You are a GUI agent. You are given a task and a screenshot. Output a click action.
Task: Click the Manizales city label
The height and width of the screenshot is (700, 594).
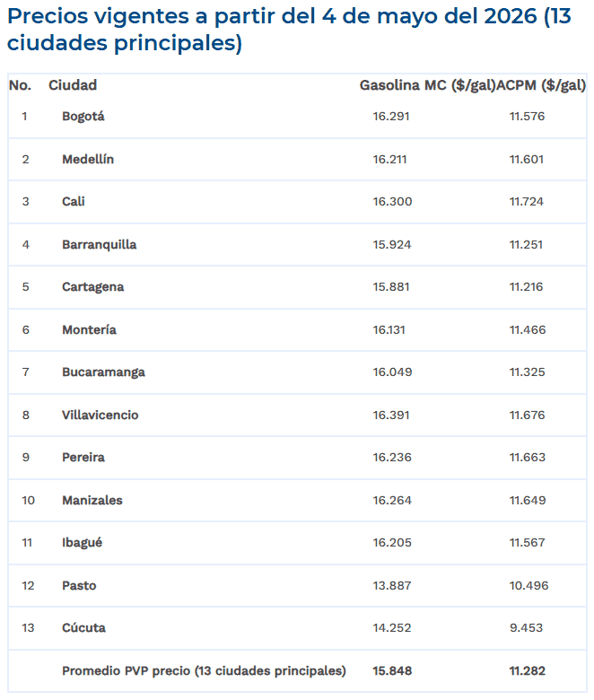(92, 501)
